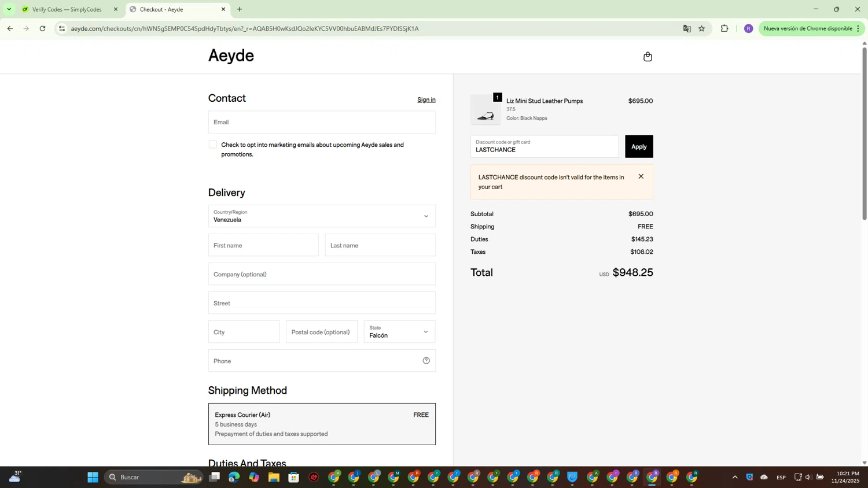
Task: Check the marketing emails opt-in checkbox
Action: point(213,145)
